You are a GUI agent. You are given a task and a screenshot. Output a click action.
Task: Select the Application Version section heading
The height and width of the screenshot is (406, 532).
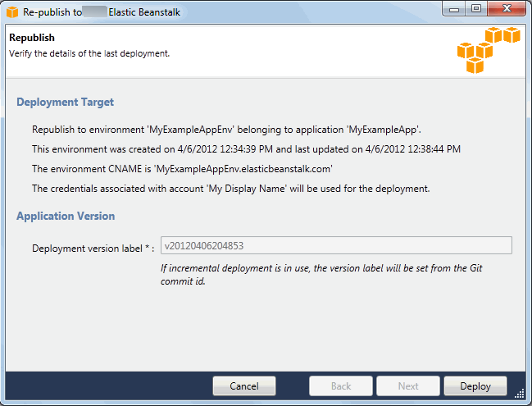click(x=66, y=217)
